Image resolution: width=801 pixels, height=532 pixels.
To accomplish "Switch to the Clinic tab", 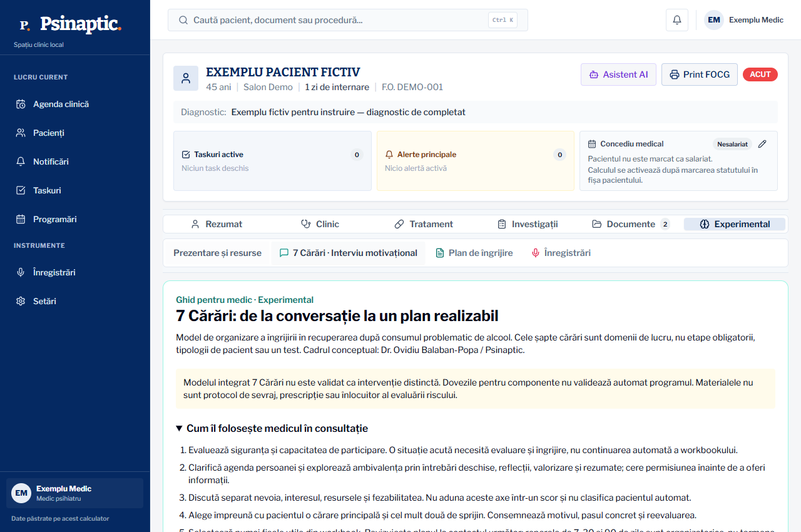I will coord(320,224).
